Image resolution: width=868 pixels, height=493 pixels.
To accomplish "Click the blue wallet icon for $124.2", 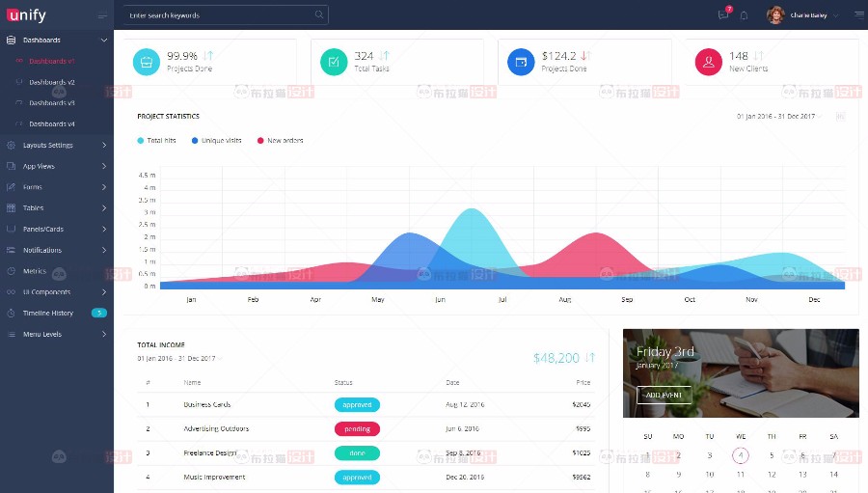I will tap(521, 62).
